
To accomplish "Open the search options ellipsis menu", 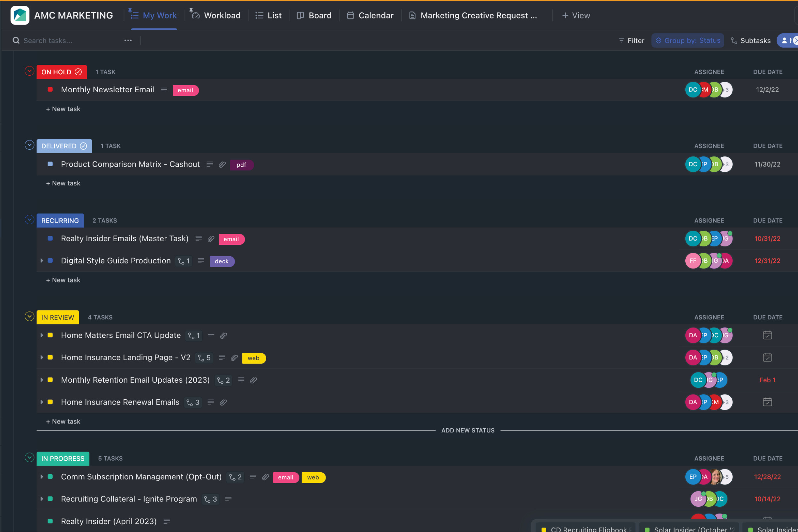I will (x=128, y=41).
